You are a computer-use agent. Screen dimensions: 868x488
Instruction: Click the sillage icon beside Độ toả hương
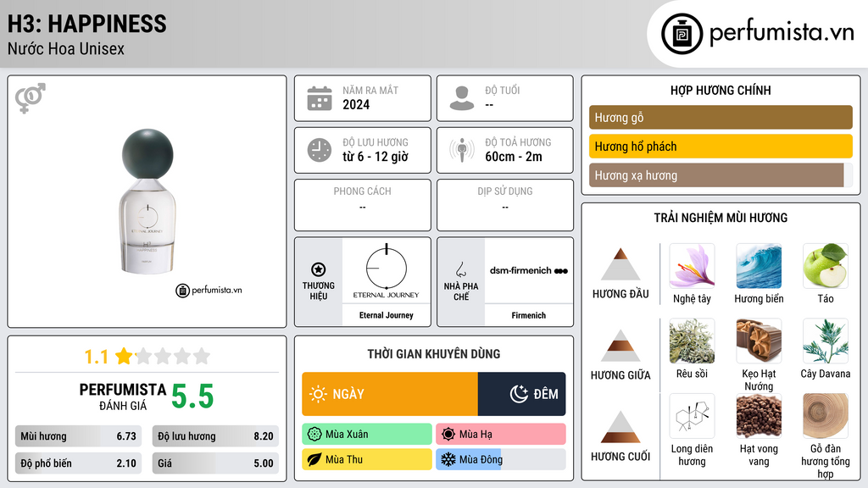[462, 150]
